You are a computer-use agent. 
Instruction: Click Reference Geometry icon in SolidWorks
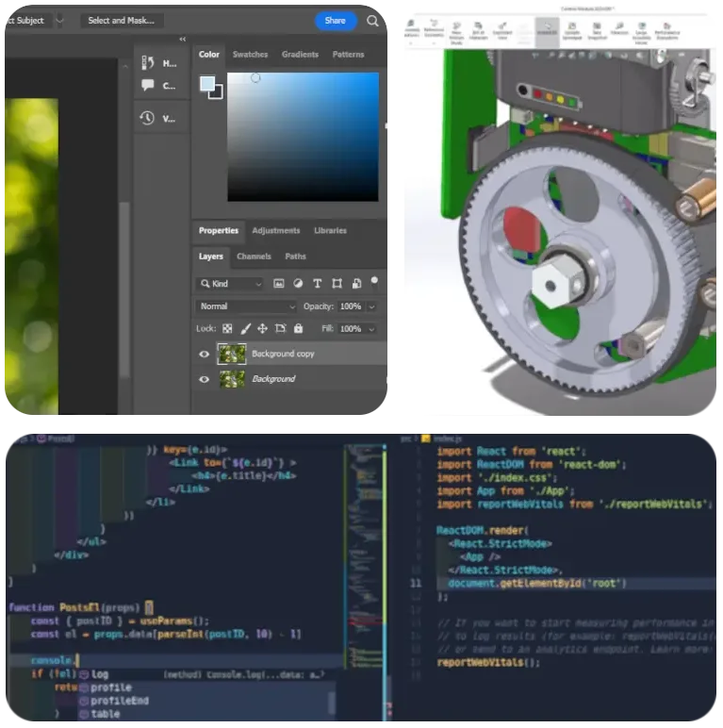434,24
